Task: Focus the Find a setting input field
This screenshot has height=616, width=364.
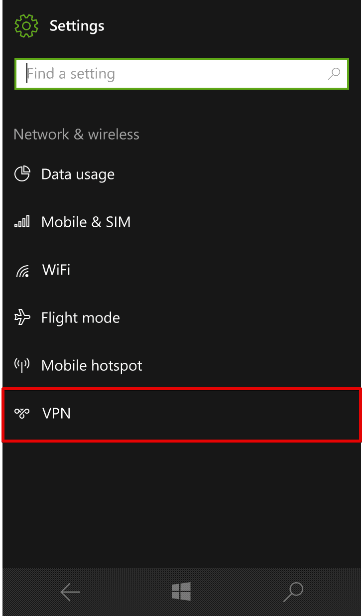Action: (x=182, y=74)
